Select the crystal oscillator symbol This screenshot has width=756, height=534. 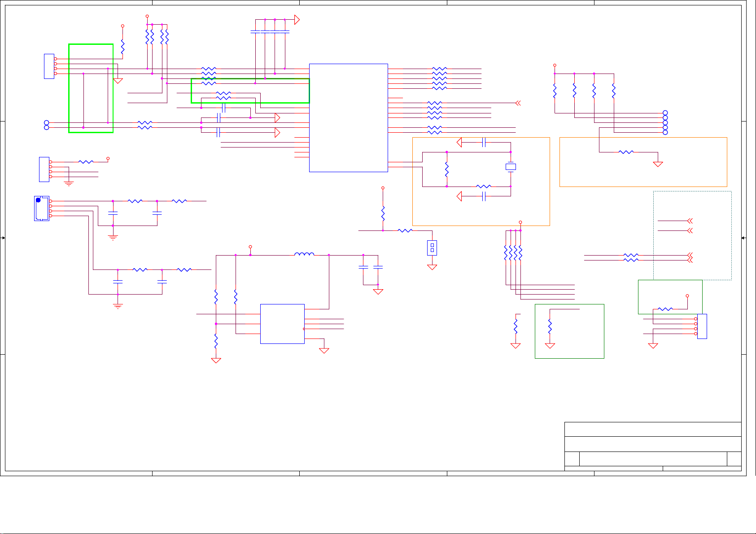tap(511, 167)
